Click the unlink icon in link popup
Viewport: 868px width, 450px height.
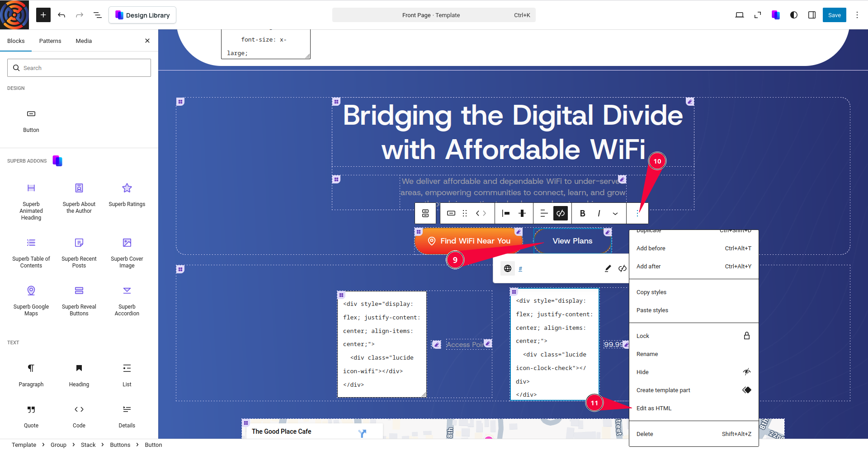point(622,269)
